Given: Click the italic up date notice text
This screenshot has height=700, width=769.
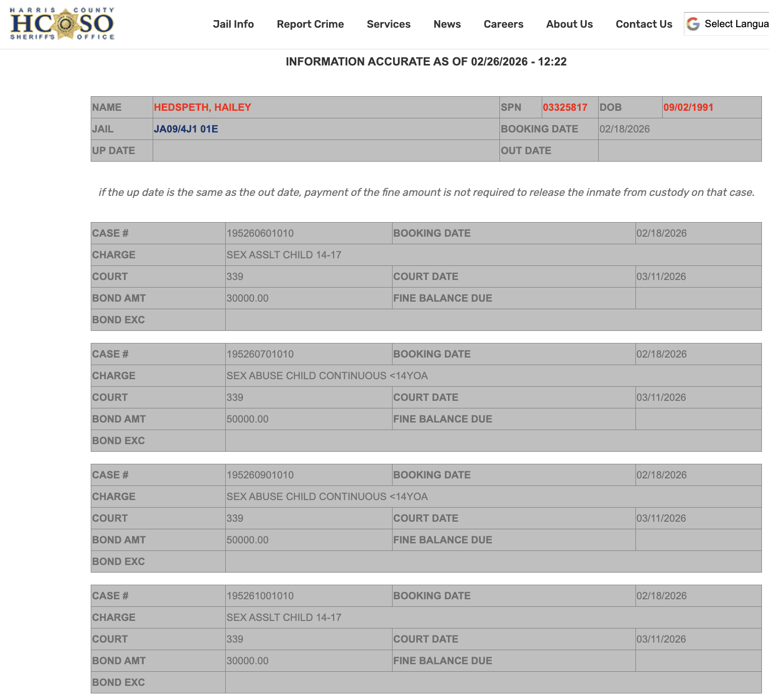Looking at the screenshot, I should [426, 192].
